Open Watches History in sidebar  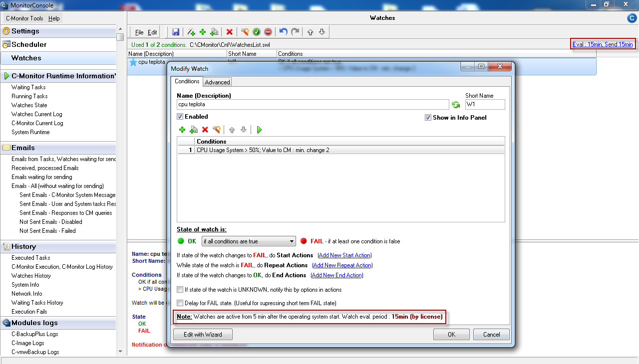[x=31, y=276]
